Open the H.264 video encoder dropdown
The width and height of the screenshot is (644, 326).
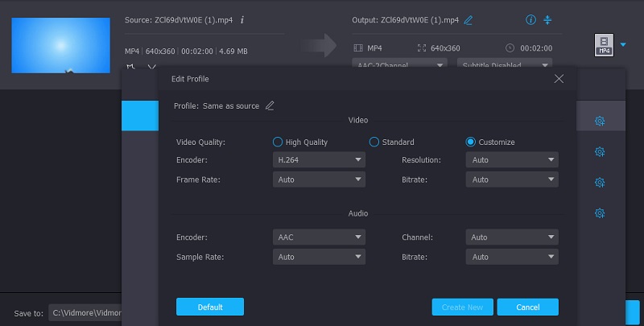click(319, 159)
